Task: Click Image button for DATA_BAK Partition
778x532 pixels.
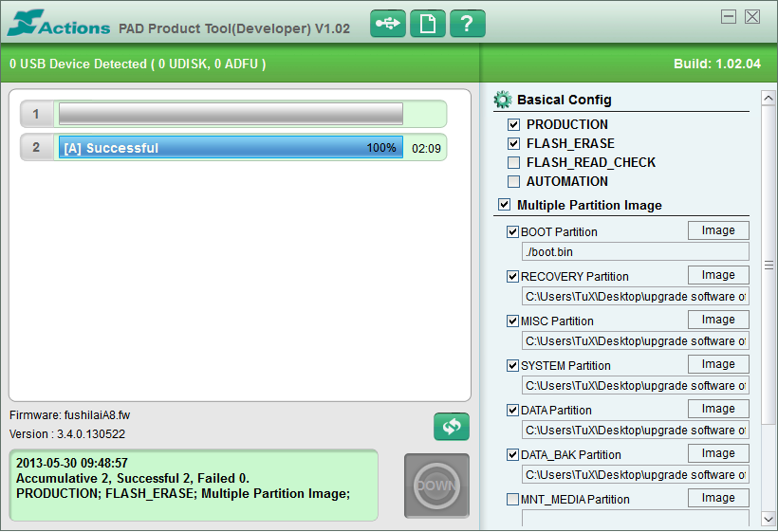Action: [718, 453]
